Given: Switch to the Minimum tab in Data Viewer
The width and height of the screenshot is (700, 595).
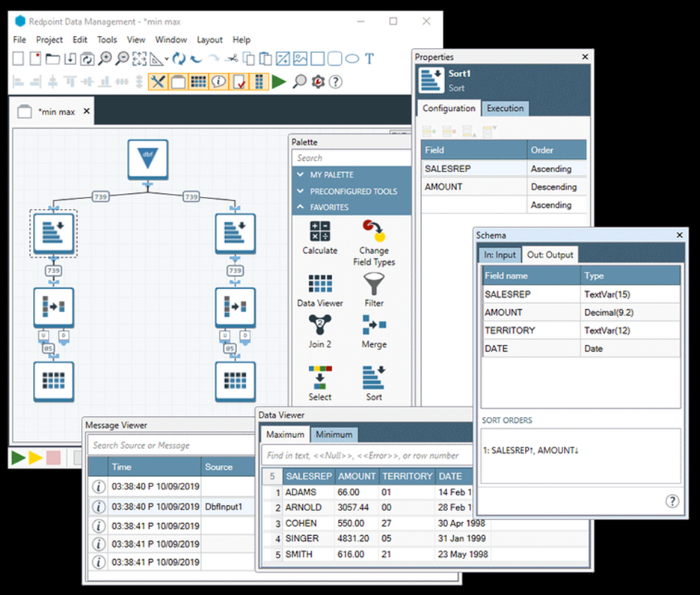Looking at the screenshot, I should [334, 435].
